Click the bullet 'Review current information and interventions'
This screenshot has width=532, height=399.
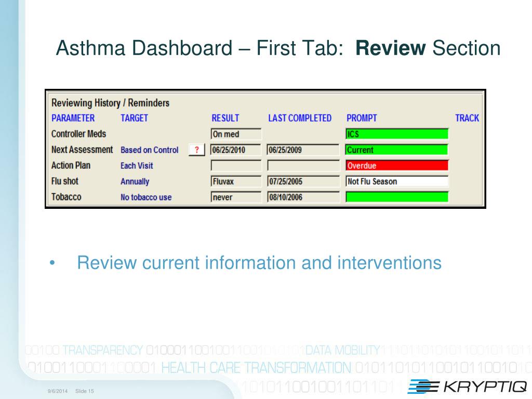(x=259, y=262)
